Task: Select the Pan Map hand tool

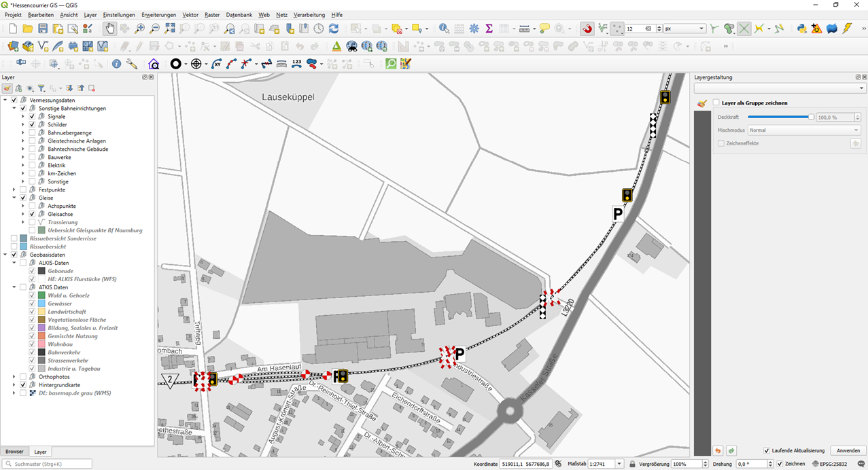Action: coord(109,29)
